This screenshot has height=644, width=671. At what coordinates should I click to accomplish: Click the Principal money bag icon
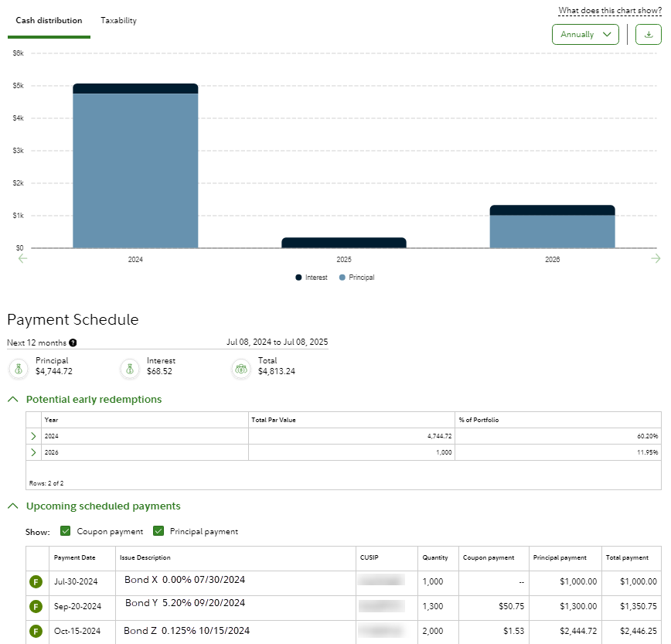19,370
